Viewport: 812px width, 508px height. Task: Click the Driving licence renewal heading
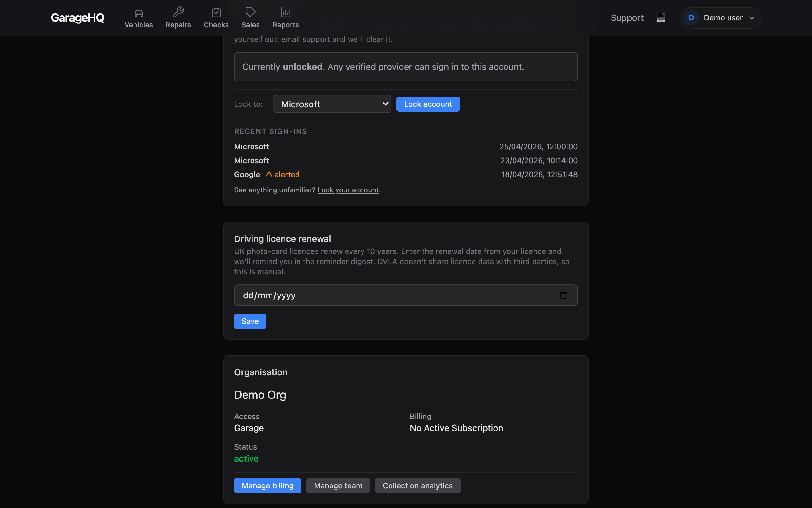[x=282, y=238]
